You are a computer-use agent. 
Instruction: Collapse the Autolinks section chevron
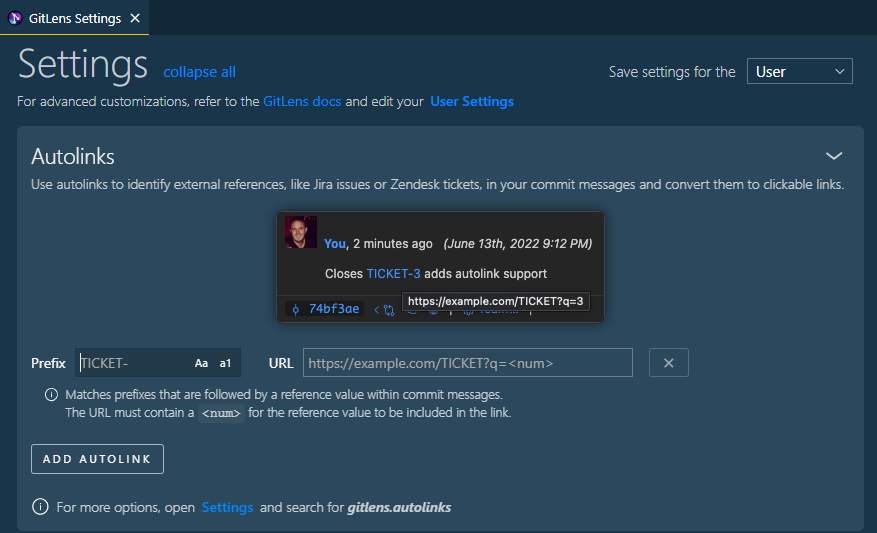(834, 156)
